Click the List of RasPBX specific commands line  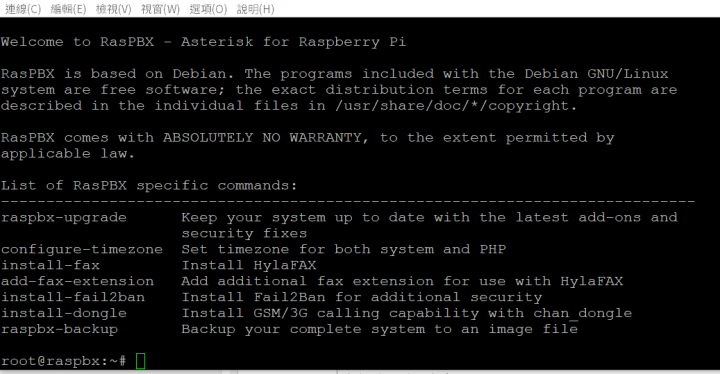(149, 186)
